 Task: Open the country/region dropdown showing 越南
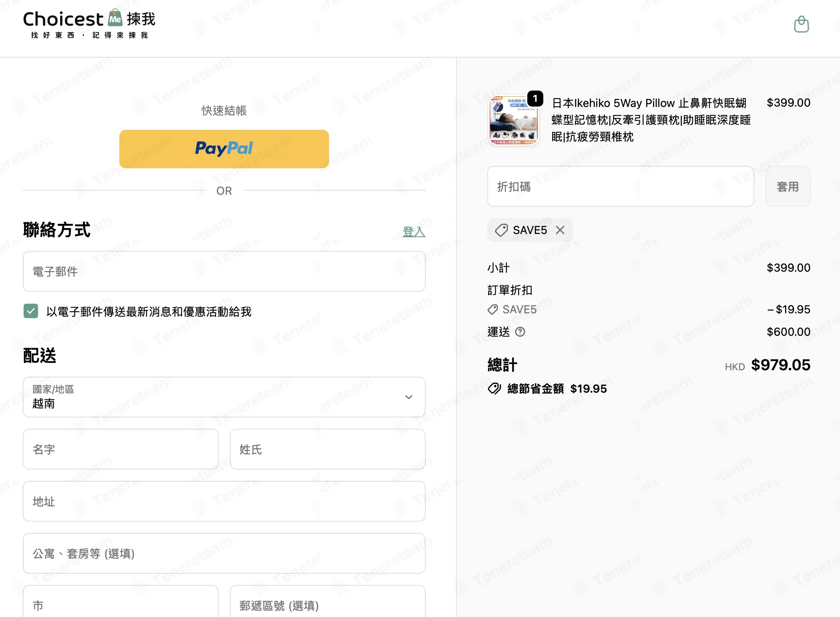click(224, 397)
